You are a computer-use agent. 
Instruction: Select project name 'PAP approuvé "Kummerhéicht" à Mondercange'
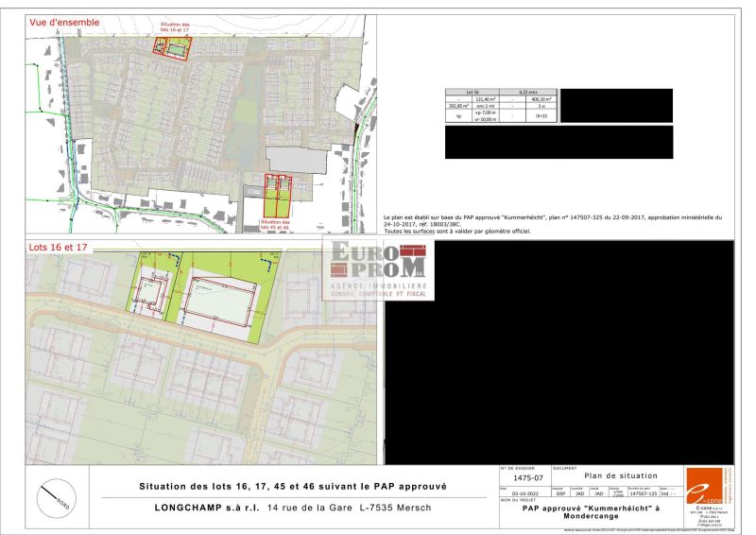[x=591, y=512]
